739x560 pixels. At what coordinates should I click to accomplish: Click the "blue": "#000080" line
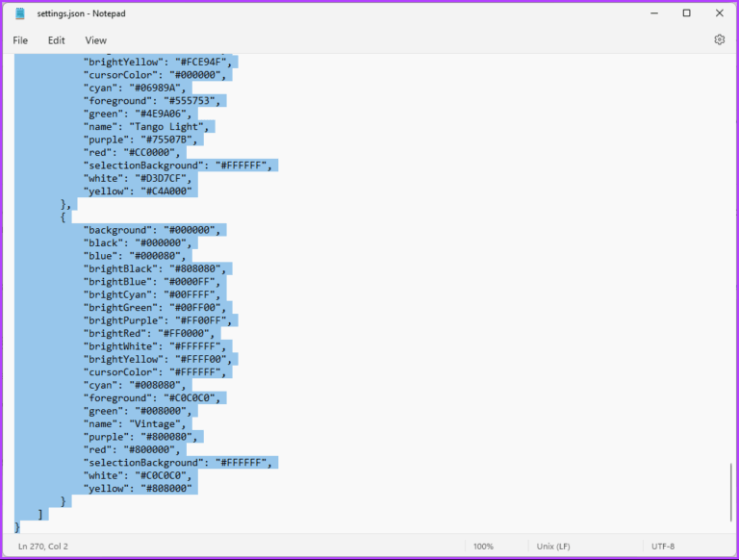click(135, 256)
